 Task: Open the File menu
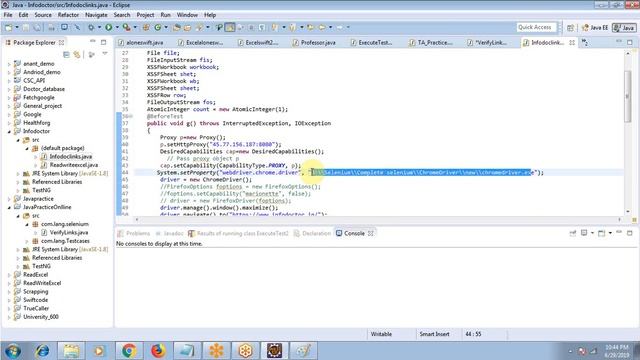pos(8,15)
